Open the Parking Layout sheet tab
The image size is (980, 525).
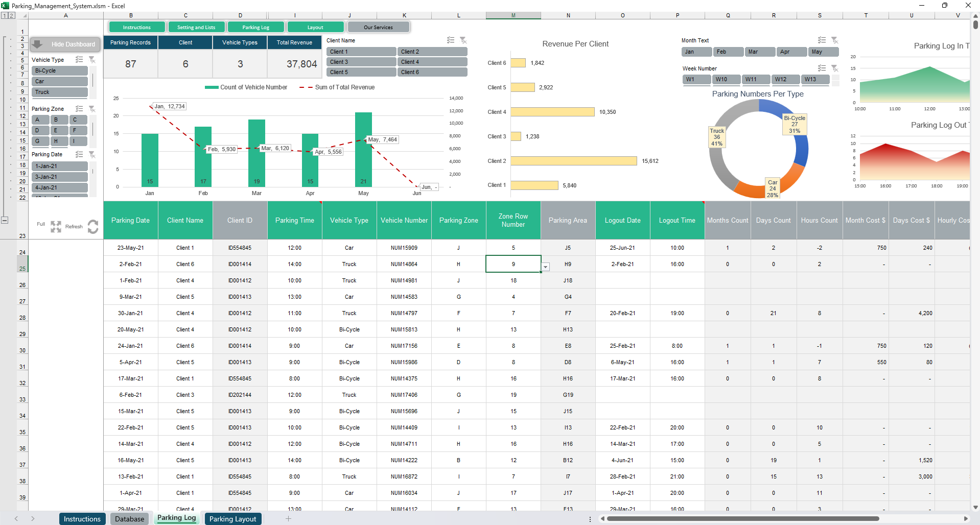[232, 519]
